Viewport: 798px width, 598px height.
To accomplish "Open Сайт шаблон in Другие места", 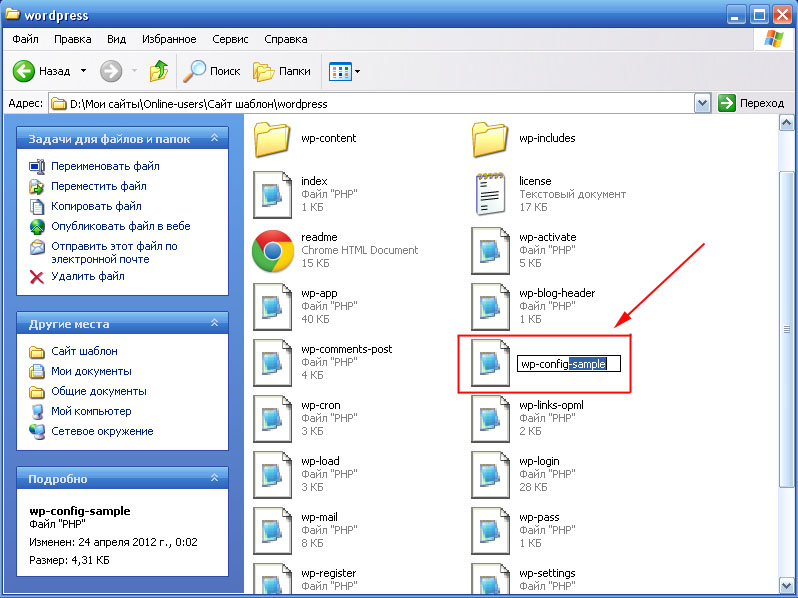I will (x=84, y=351).
